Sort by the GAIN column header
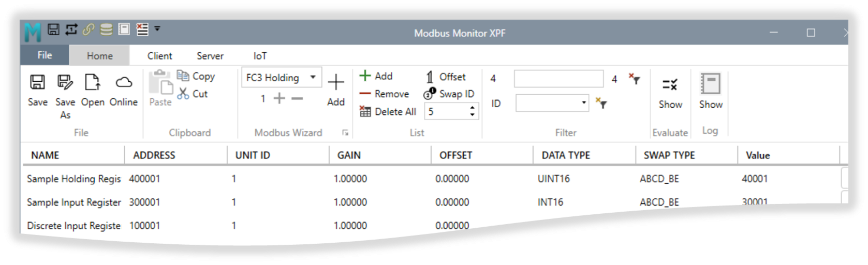868x265 pixels. tap(349, 155)
